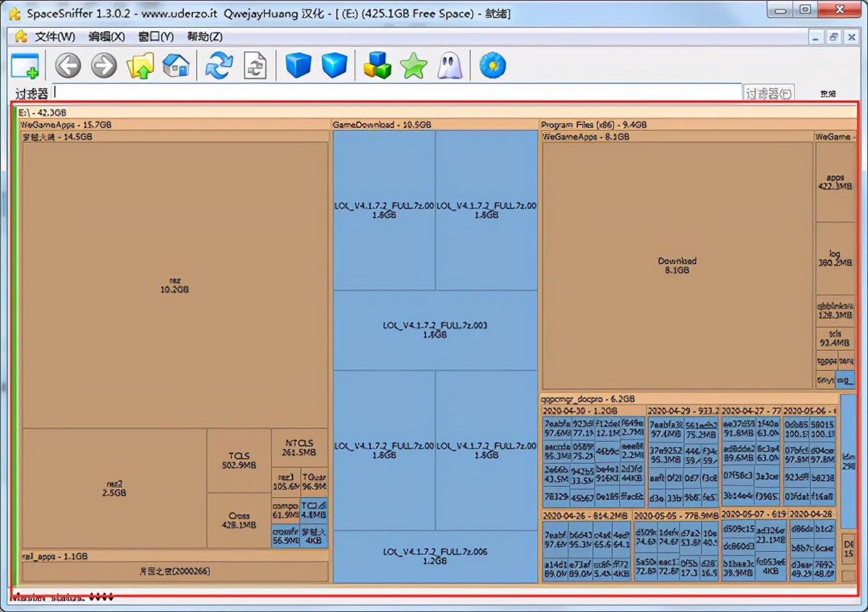Select the log 380.2MB block

[x=835, y=258]
